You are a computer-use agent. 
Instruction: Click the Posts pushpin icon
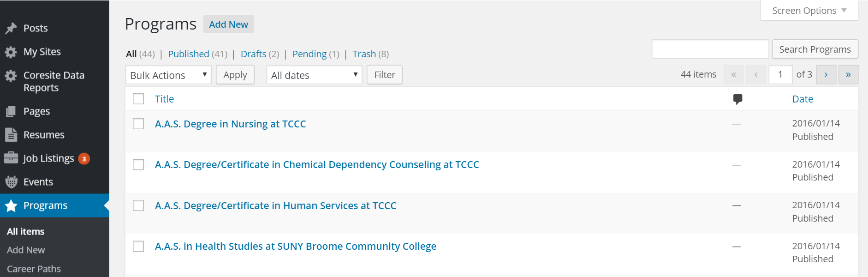11,29
